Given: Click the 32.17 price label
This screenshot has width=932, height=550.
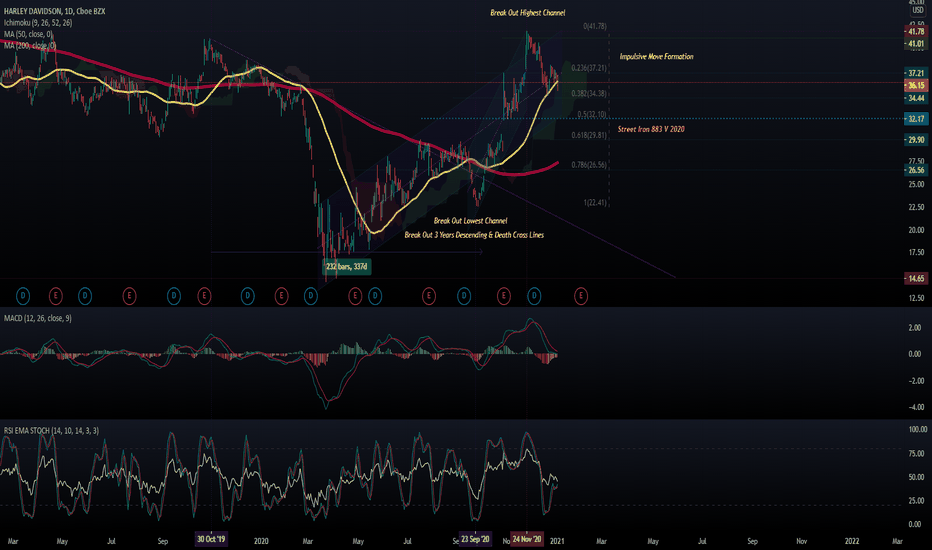Looking at the screenshot, I should point(916,119).
